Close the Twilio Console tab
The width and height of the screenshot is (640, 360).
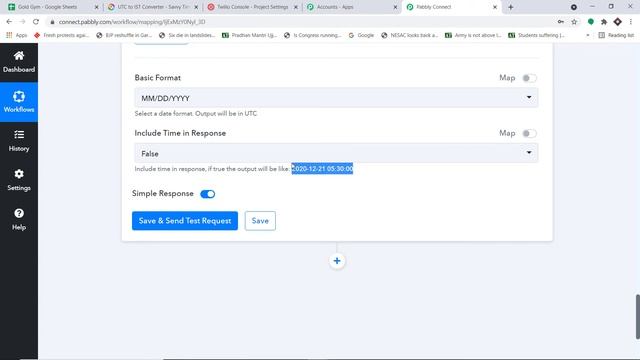(296, 7)
